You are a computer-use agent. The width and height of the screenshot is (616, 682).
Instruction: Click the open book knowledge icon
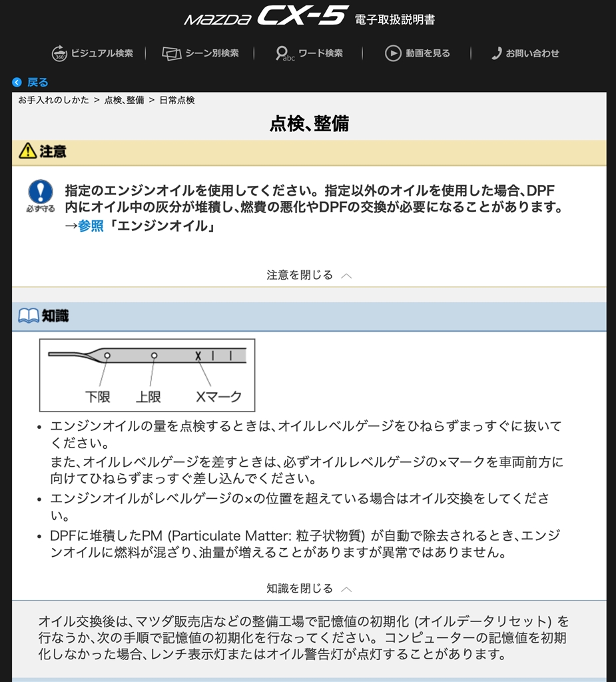point(29,316)
